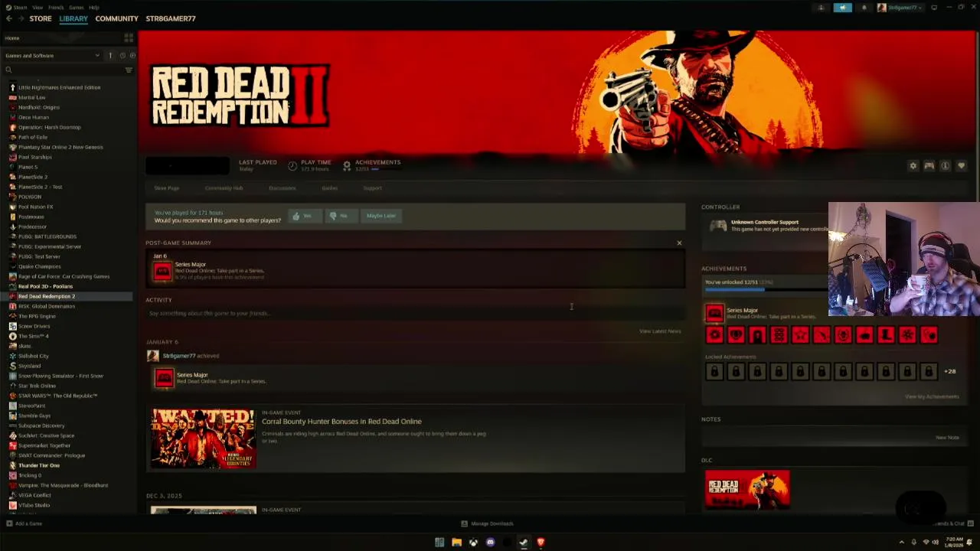Switch to the COMMUNITY tab
Image resolution: width=980 pixels, height=551 pixels.
tap(116, 18)
